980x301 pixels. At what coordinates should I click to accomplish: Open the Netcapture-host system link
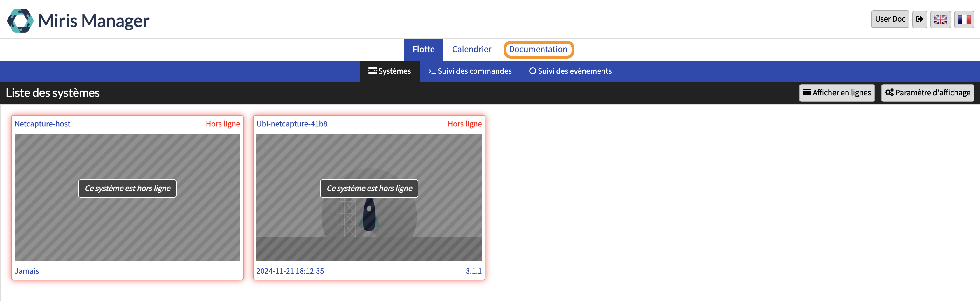pos(42,124)
